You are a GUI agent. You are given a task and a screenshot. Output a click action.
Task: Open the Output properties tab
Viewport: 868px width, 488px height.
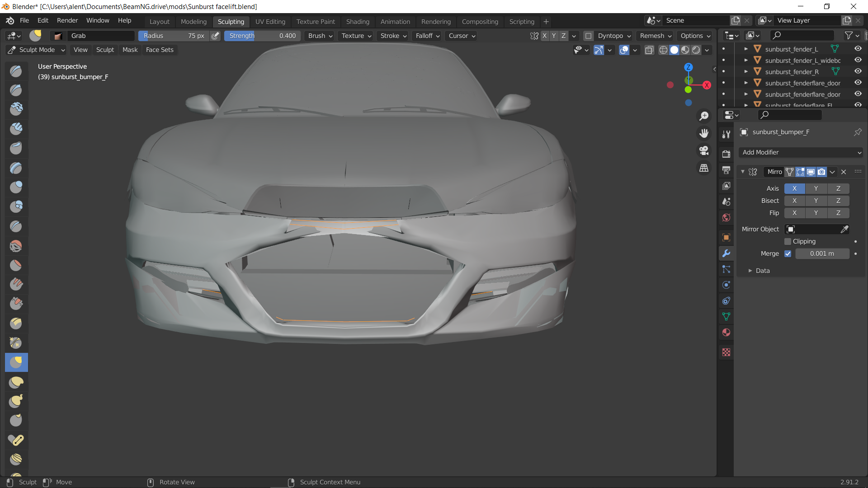tap(726, 170)
